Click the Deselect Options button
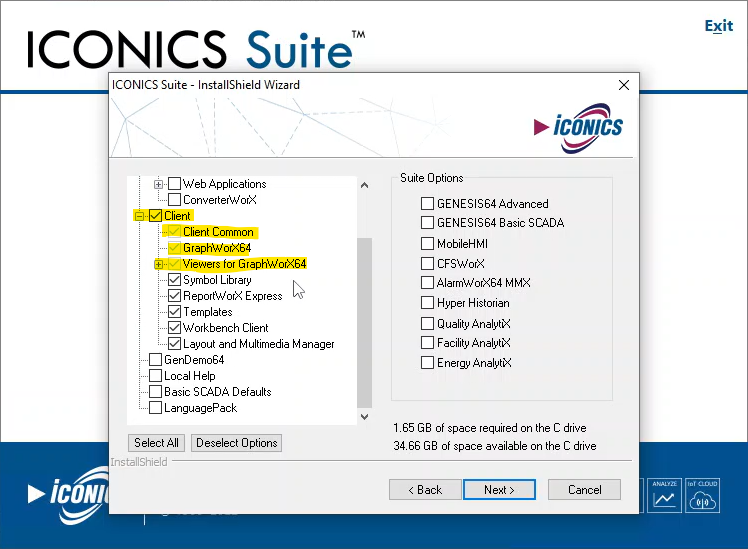 pos(237,443)
